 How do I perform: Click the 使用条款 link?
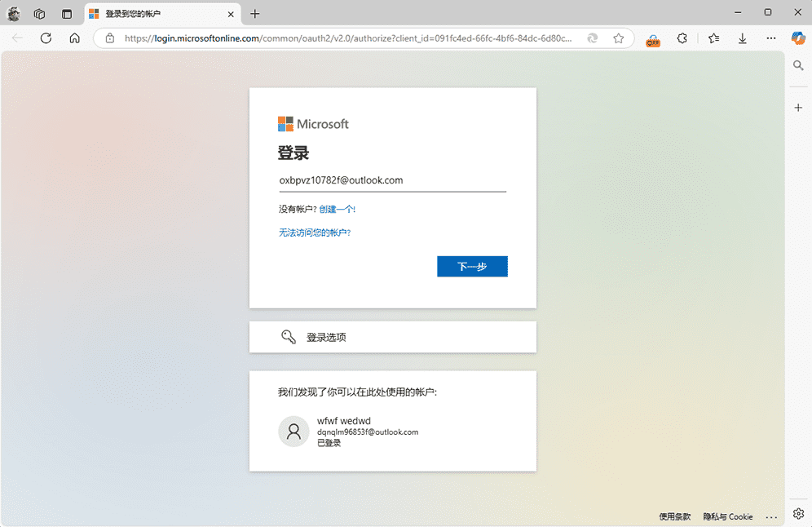pyautogui.click(x=675, y=516)
